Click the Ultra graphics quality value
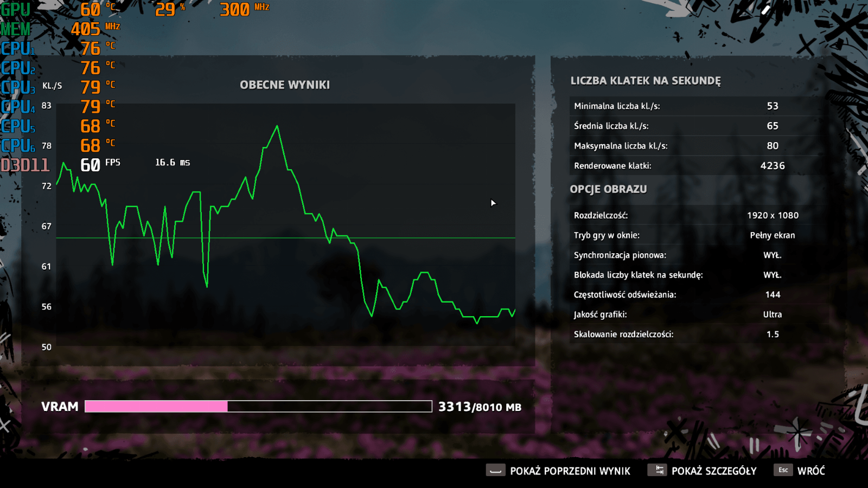Screen dimensions: 868x488 coord(773,314)
